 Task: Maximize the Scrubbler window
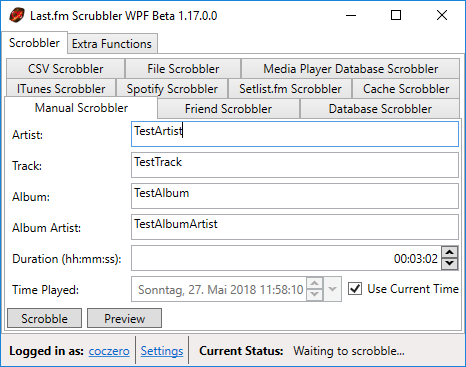point(396,15)
